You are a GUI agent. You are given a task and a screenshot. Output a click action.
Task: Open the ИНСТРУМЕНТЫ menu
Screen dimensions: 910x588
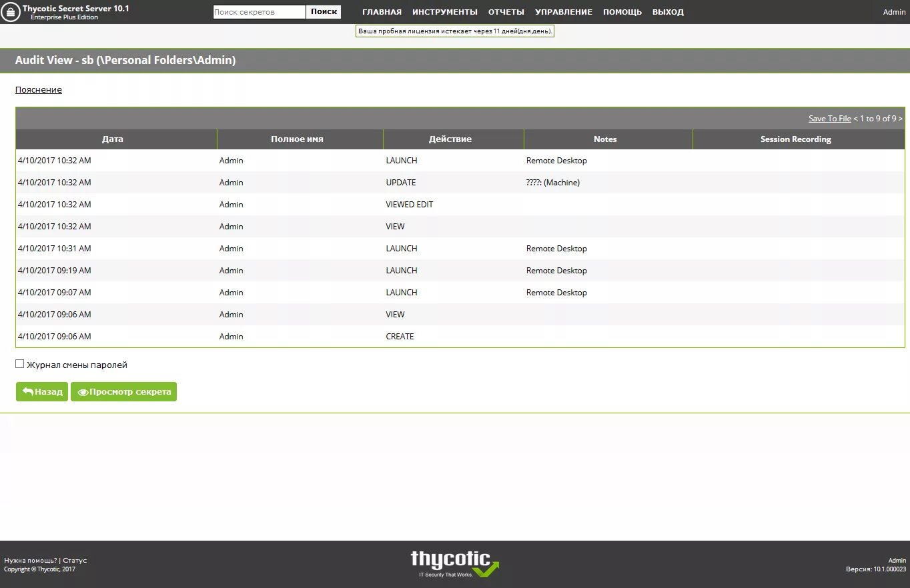coord(445,12)
